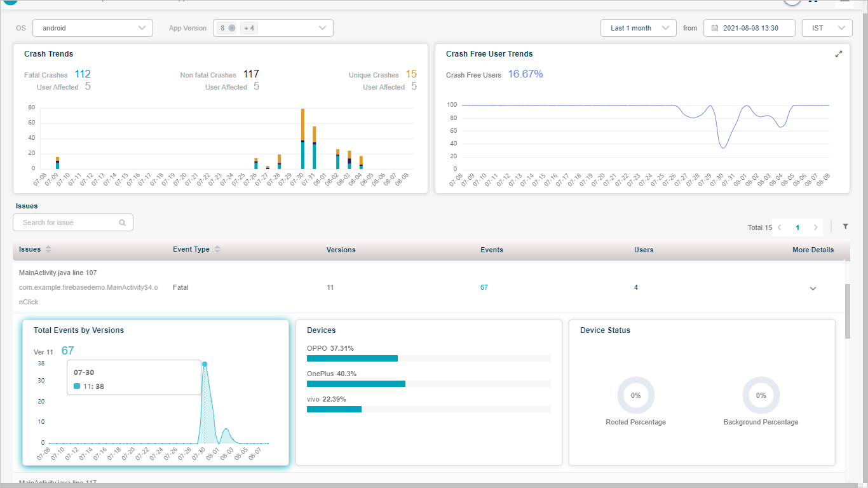Expand the Crash Free User Trends chart
Screen dimensions: 868x488
click(x=839, y=54)
